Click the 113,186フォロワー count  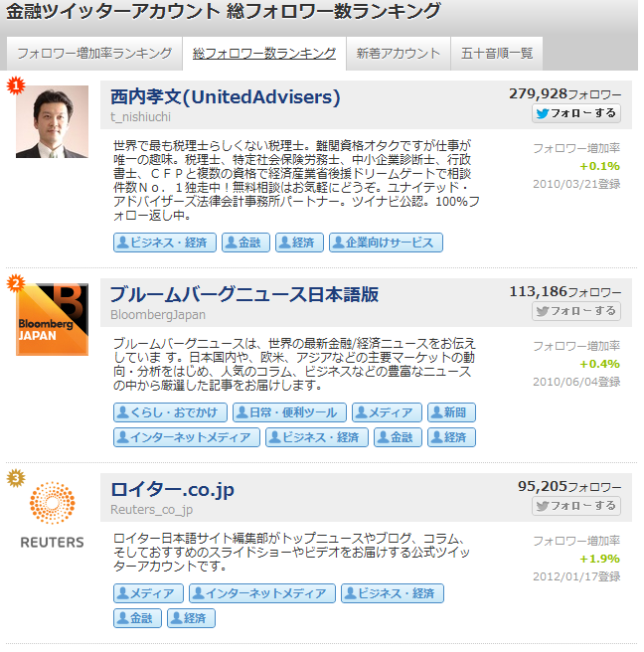coord(565,292)
